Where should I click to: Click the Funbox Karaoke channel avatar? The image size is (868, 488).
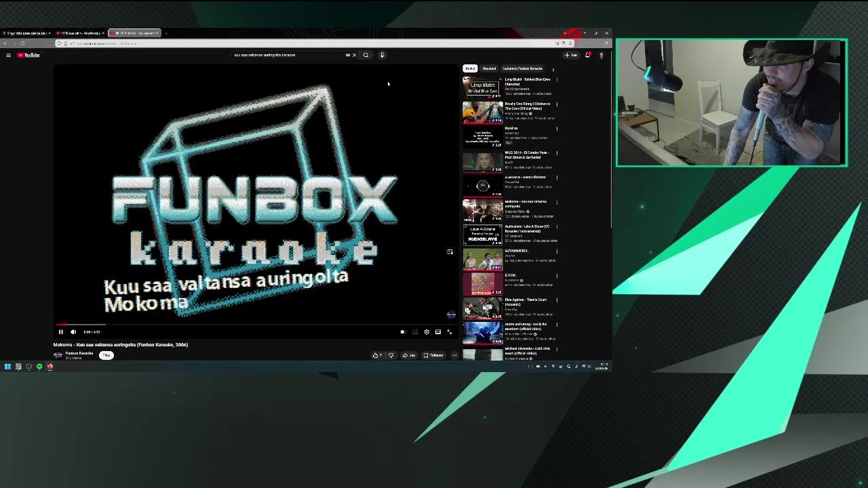tap(58, 355)
